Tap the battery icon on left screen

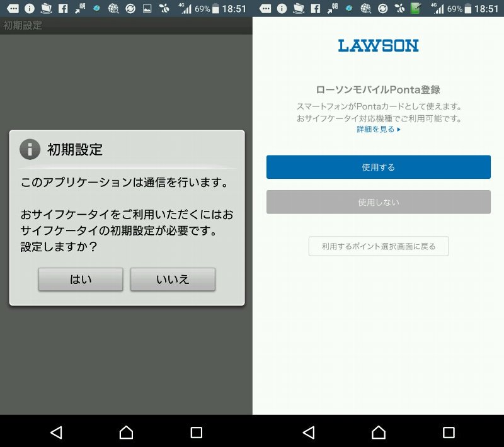click(215, 9)
